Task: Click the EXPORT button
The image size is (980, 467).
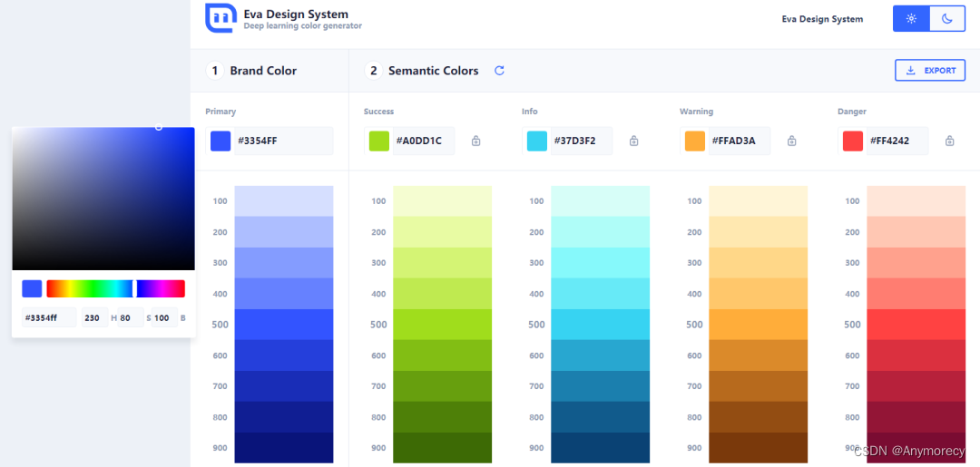Action: [x=930, y=71]
